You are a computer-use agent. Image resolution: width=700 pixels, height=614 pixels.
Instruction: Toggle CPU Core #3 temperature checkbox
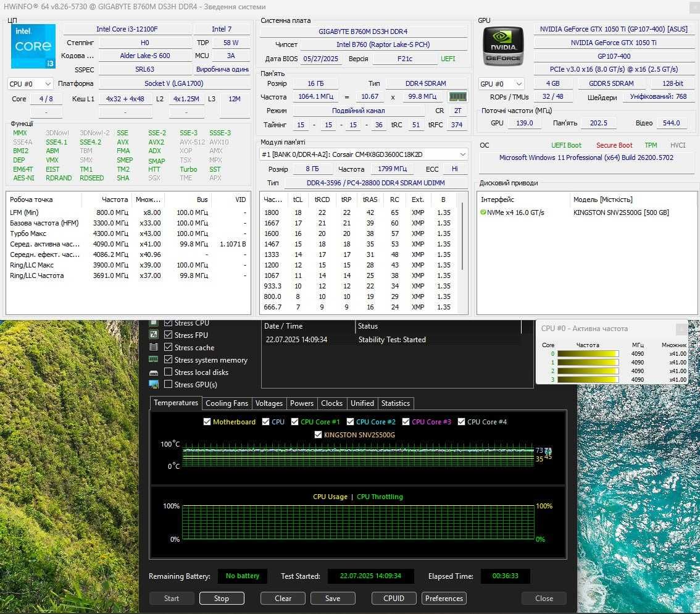pyautogui.click(x=406, y=422)
